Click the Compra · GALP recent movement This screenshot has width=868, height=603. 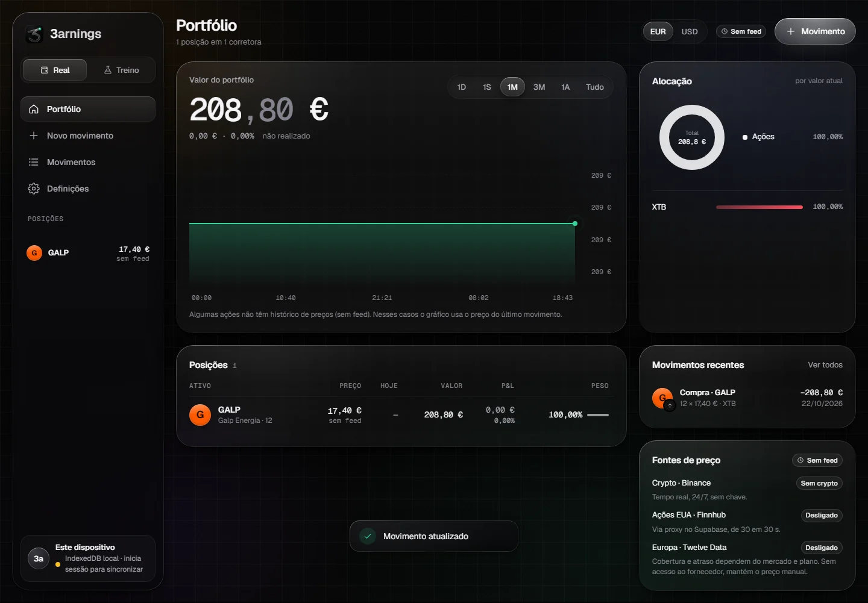click(747, 398)
